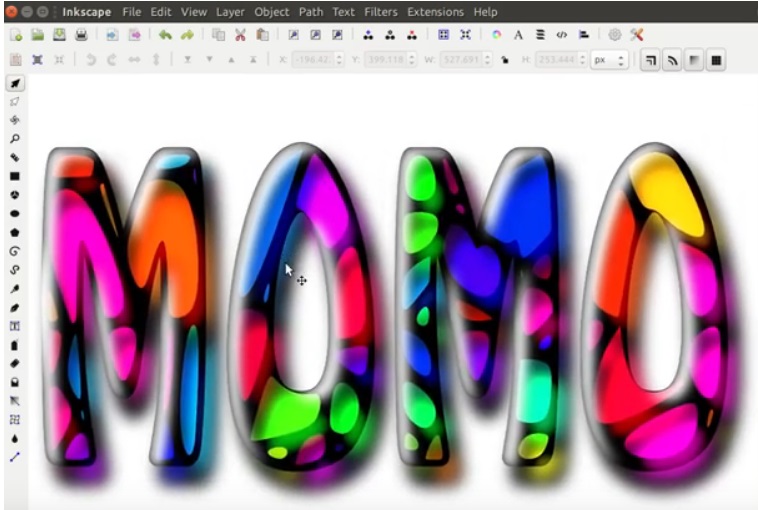This screenshot has height=510, width=758.
Task: Click the H height input field
Action: pos(557,60)
